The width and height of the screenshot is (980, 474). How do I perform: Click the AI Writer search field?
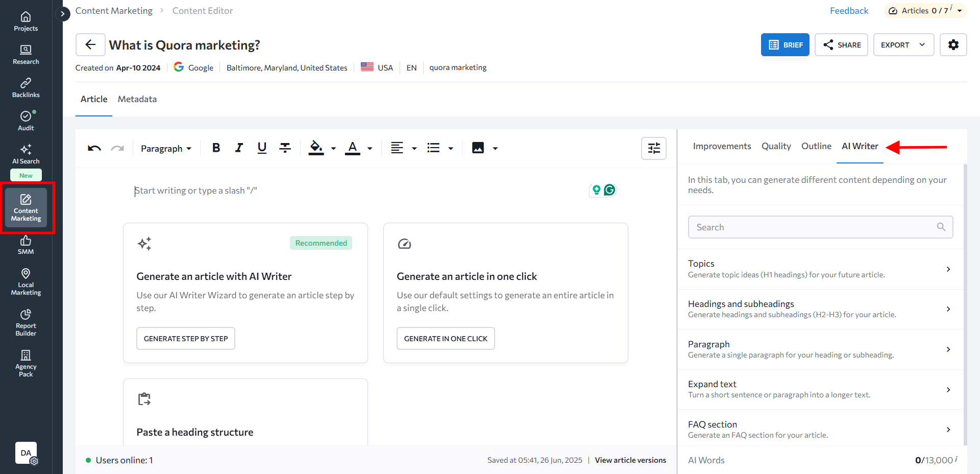tap(820, 227)
